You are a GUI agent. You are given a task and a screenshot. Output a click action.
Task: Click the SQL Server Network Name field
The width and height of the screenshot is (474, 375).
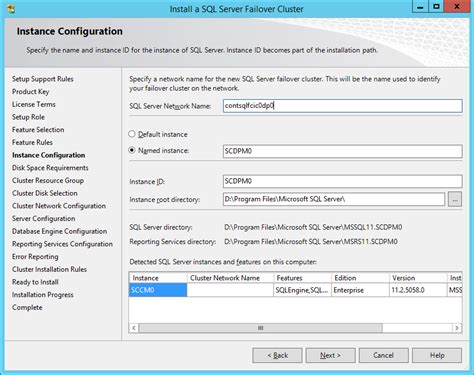(x=343, y=106)
